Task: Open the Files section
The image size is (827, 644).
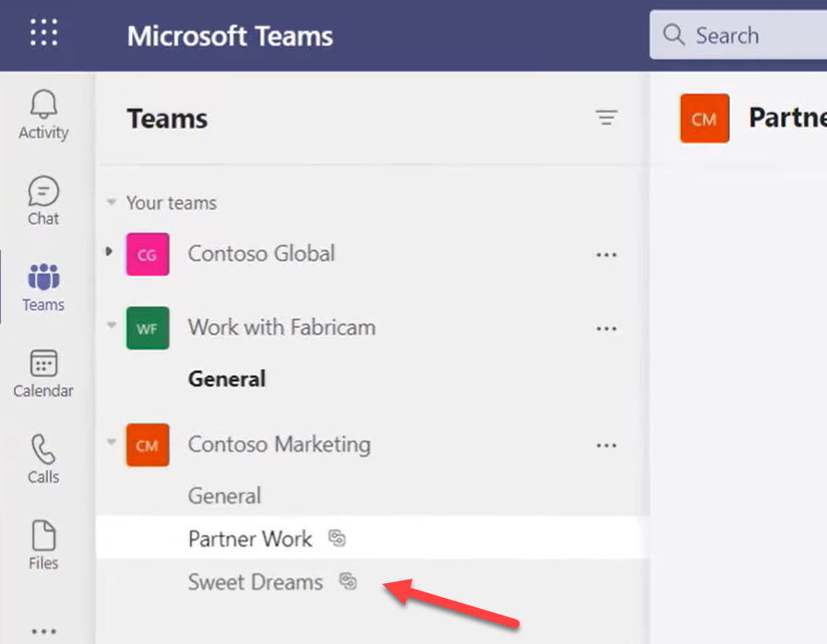Action: pyautogui.click(x=42, y=543)
